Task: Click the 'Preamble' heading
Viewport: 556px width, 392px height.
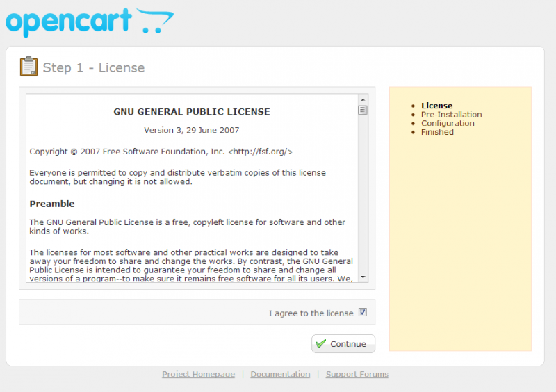Action: tap(52, 204)
